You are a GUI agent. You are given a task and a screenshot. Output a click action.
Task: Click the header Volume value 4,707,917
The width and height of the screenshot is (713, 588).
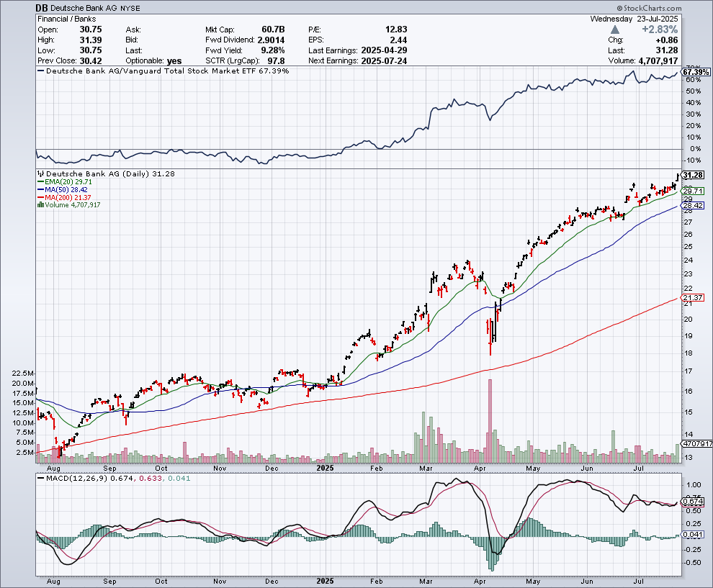point(658,60)
